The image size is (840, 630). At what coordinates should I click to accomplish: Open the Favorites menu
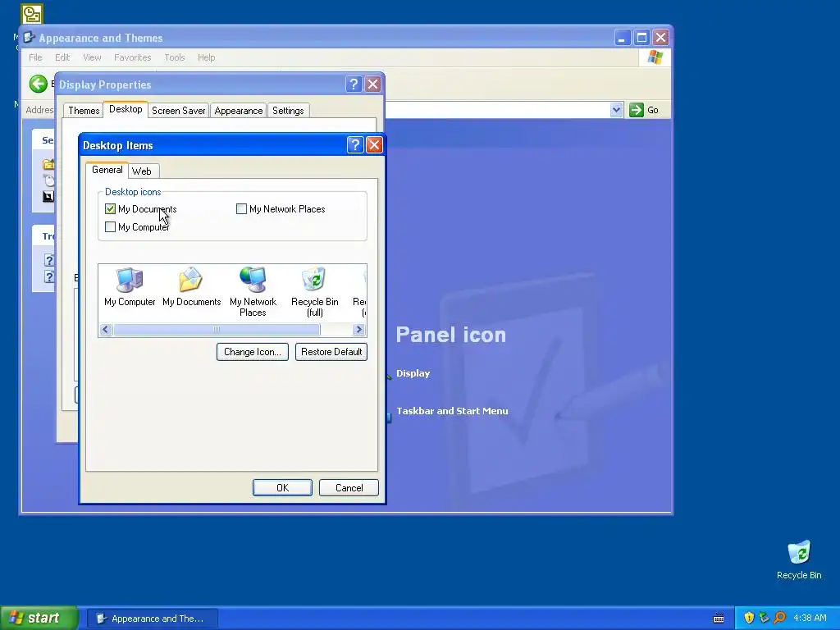132,57
